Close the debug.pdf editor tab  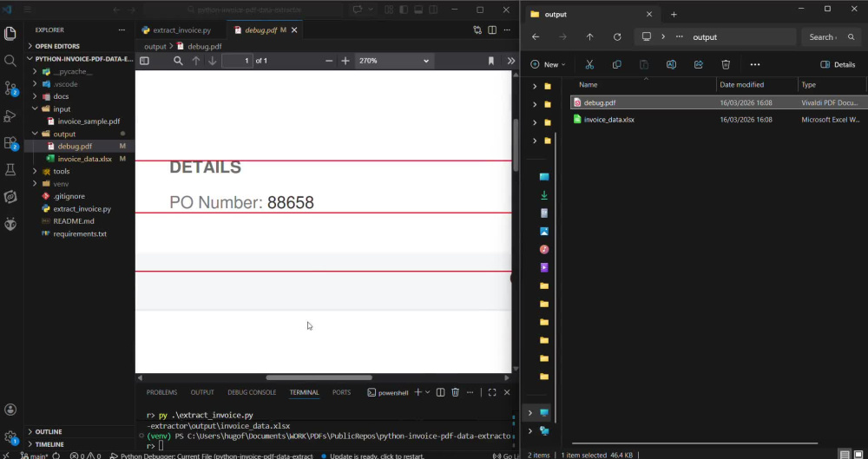294,30
